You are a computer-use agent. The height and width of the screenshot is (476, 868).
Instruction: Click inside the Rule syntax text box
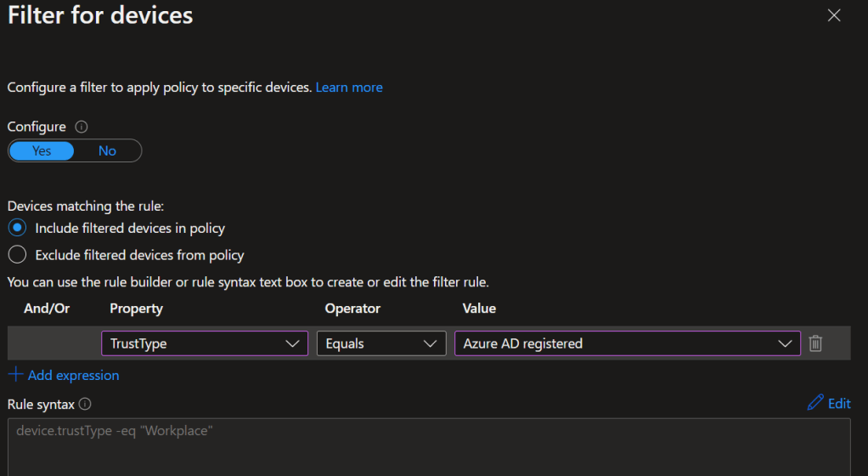[x=425, y=446]
